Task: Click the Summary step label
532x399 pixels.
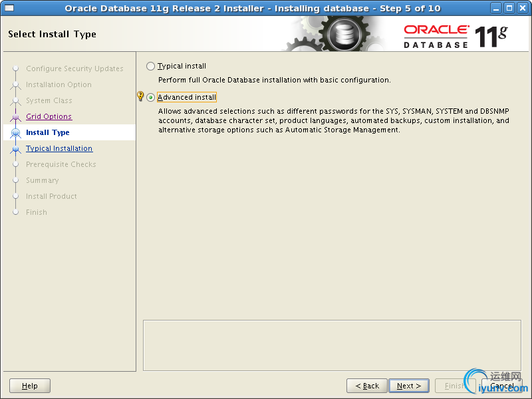Action: pos(43,180)
